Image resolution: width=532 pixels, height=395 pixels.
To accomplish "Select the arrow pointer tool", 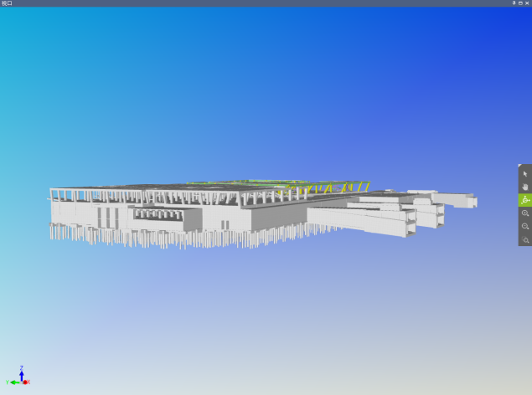I will [525, 173].
